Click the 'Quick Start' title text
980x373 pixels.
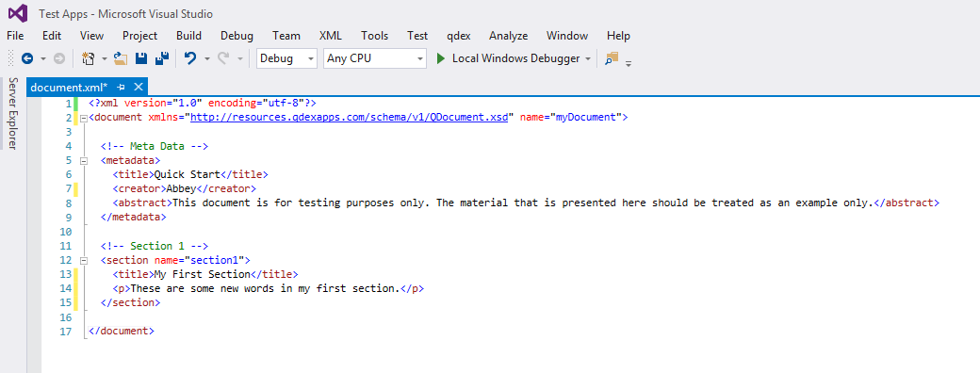pyautogui.click(x=187, y=174)
